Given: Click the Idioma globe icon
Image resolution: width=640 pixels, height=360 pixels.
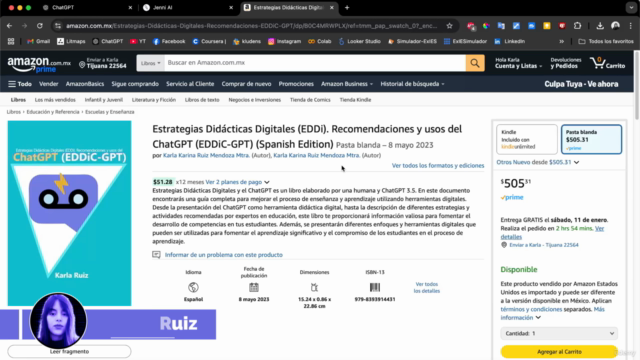Looking at the screenshot, I should 193,287.
